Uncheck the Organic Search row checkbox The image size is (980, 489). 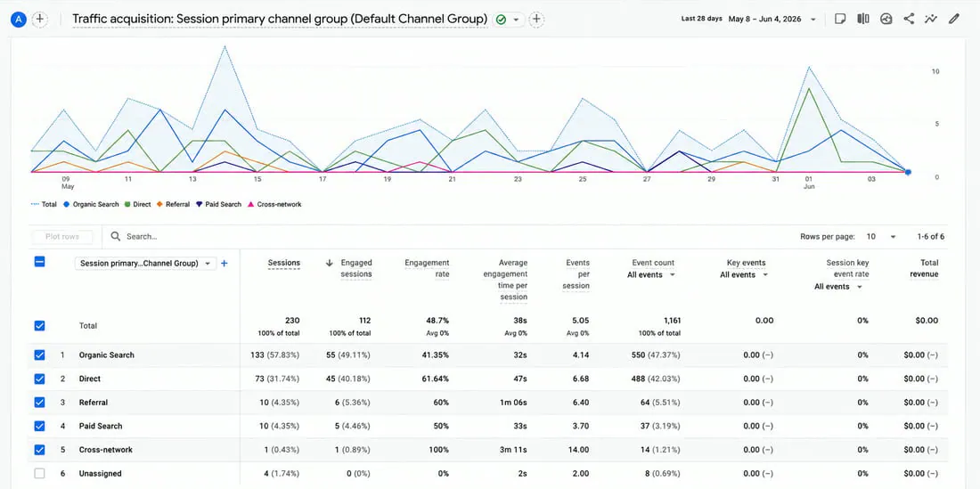[39, 355]
